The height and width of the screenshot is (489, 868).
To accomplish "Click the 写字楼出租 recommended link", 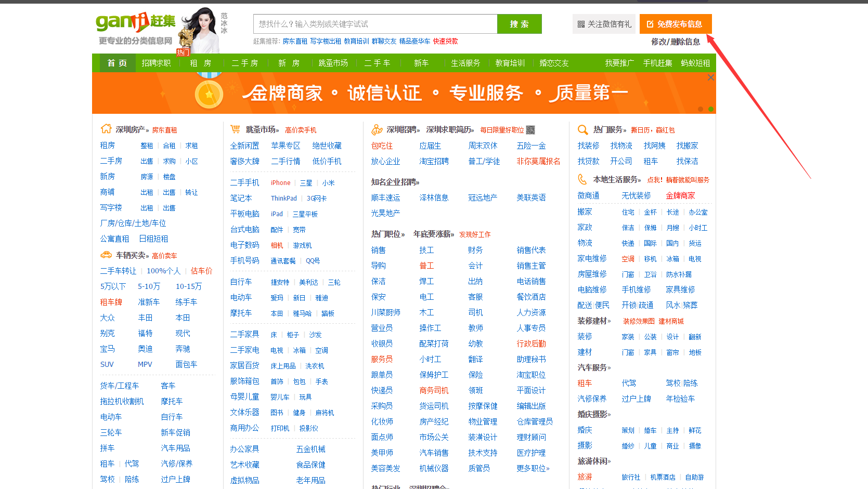I will pos(326,41).
